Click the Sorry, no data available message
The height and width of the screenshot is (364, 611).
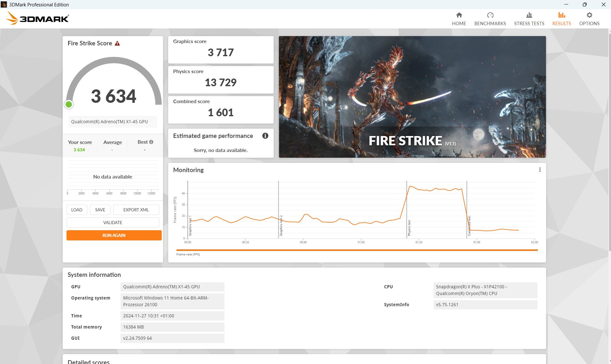point(221,150)
